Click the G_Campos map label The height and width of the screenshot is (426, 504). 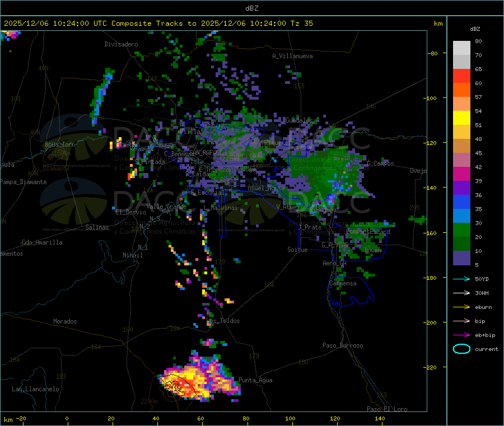click(x=380, y=163)
